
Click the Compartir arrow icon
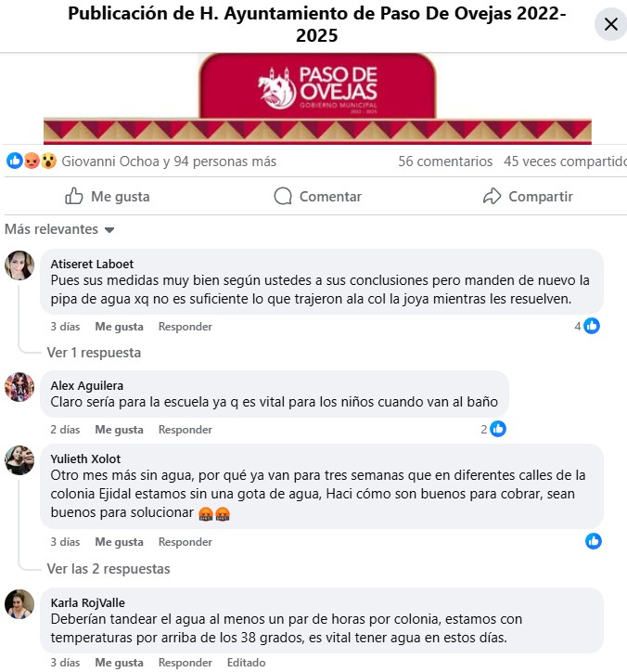coord(493,196)
